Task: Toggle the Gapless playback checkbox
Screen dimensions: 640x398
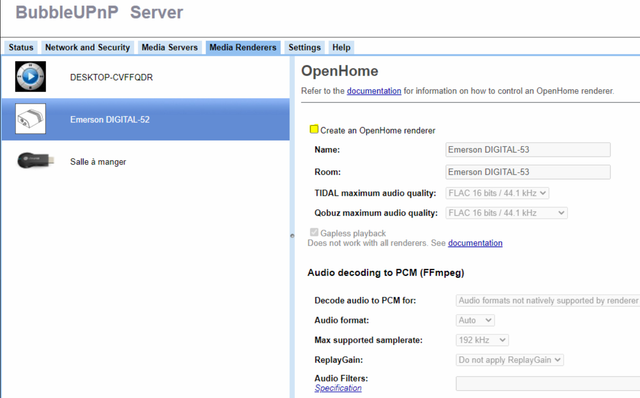Action: [314, 232]
